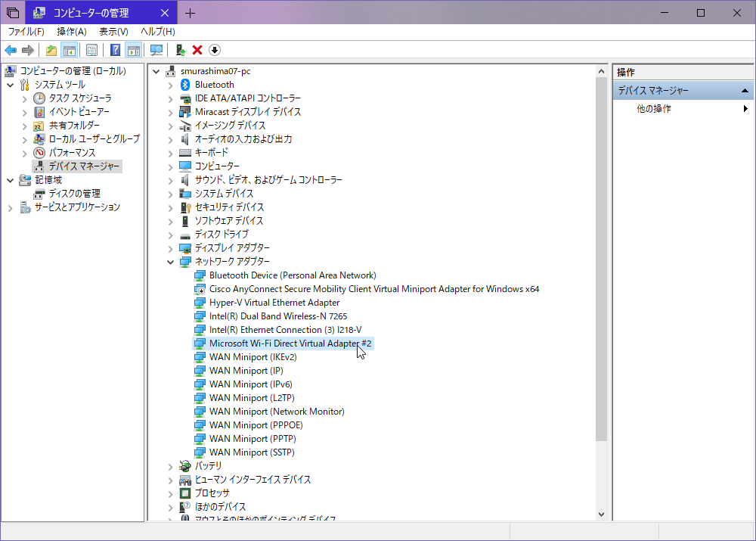Image resolution: width=756 pixels, height=541 pixels.
Task: Select ディスクの管理 in the left tree
Action: point(75,194)
